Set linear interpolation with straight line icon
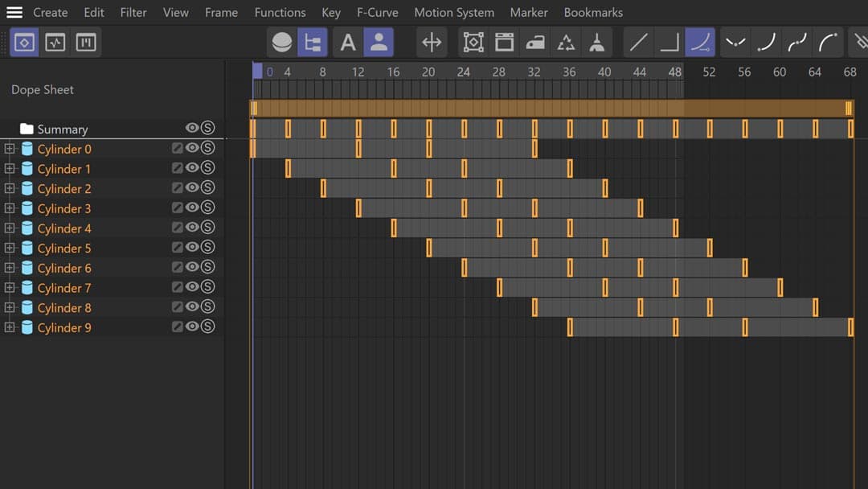The width and height of the screenshot is (868, 489). 638,43
